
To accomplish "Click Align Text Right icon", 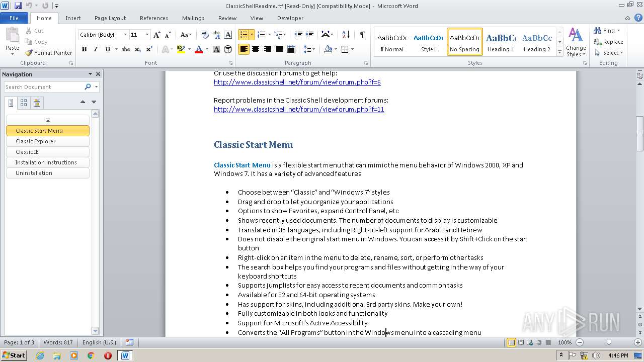I will (x=267, y=49).
